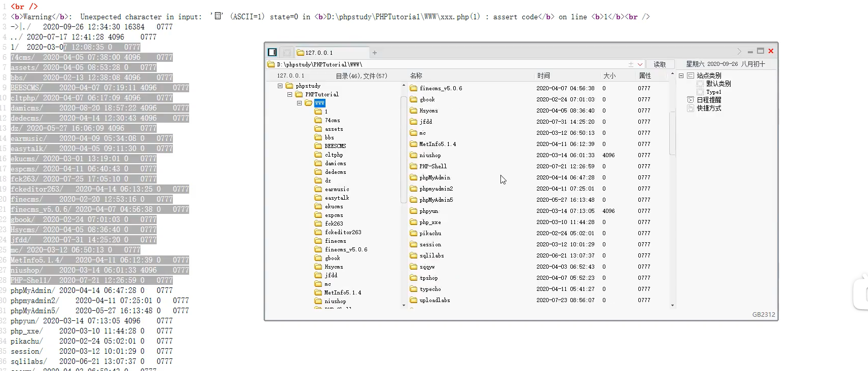Viewport: 868px width, 371px height.
Task: Click the 74cms folder icon in the directory tree
Action: click(318, 120)
